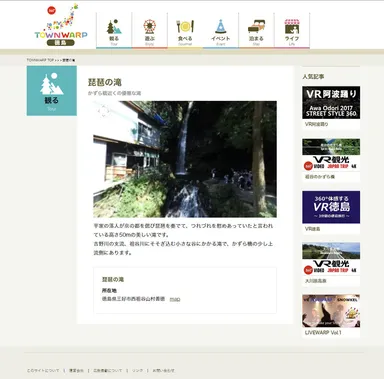Screen dimensions: 384x379
Task: Open footer link このサイトについて
Action: click(43, 370)
